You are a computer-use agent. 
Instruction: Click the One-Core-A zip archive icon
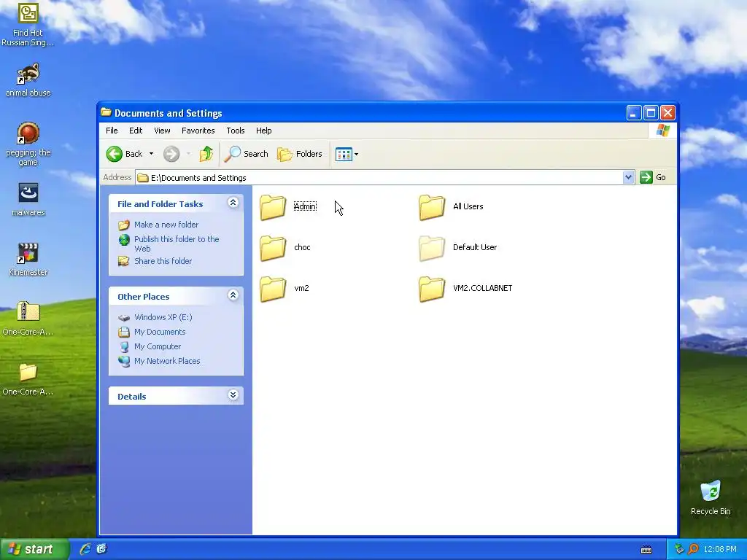pos(28,312)
